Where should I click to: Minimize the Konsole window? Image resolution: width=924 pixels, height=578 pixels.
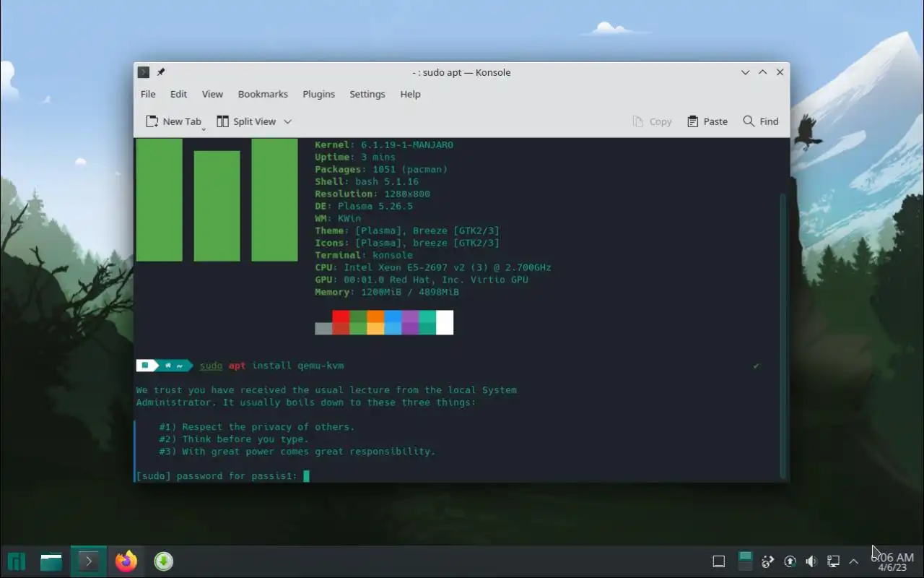[x=745, y=72]
